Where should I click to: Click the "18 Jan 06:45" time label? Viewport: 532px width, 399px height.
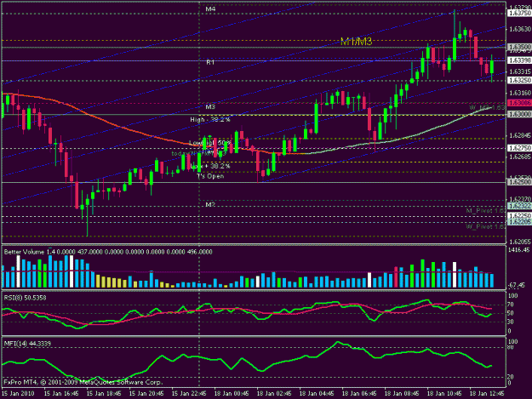pyautogui.click(x=359, y=394)
